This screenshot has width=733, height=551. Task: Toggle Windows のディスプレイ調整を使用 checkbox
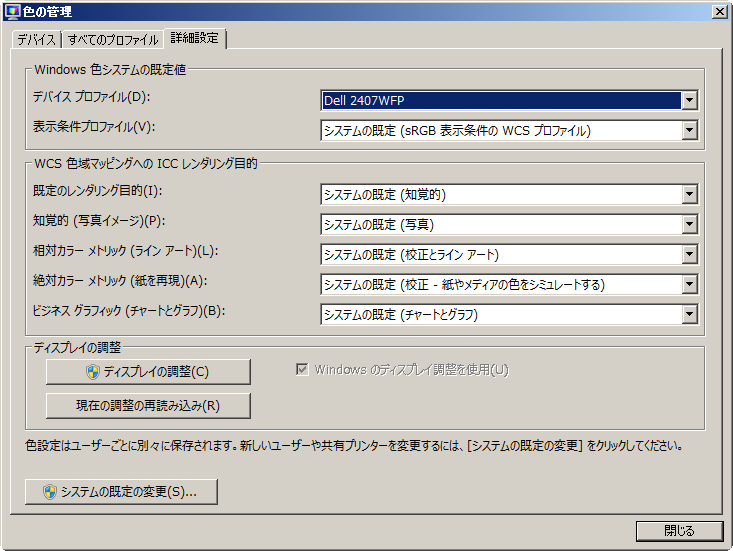[302, 370]
